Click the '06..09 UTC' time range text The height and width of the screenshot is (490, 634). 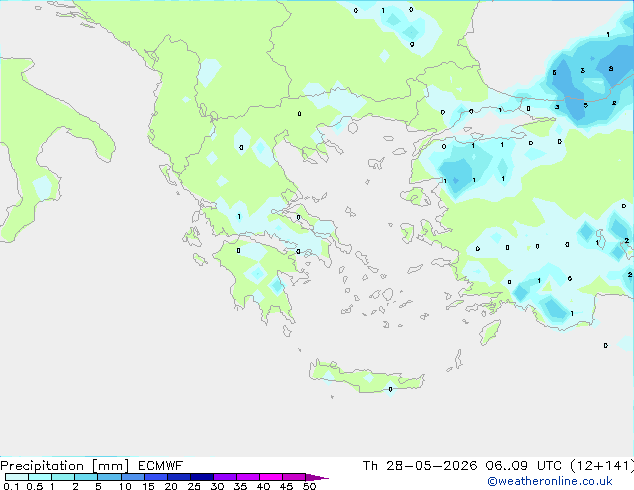point(524,466)
